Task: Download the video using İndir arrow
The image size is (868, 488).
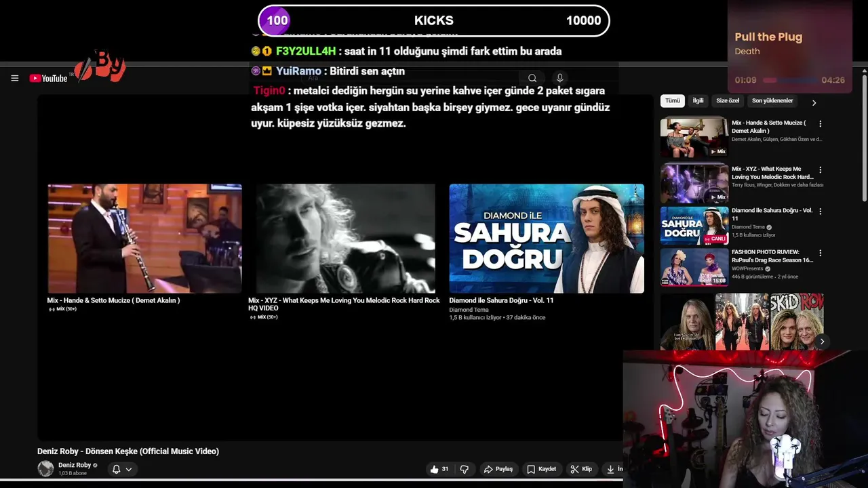Action: click(x=612, y=469)
